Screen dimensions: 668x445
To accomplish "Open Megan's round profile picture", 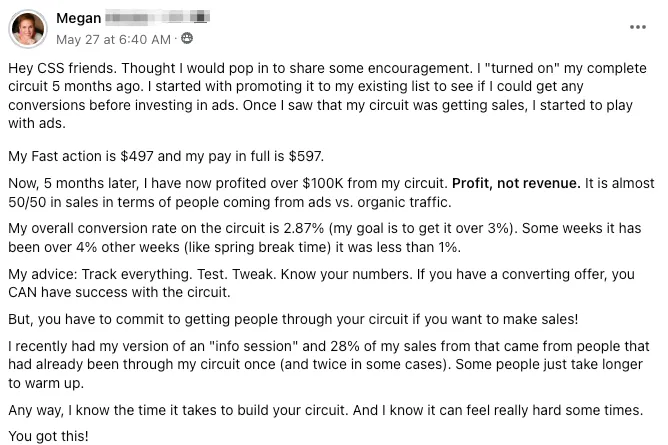I will click(28, 29).
